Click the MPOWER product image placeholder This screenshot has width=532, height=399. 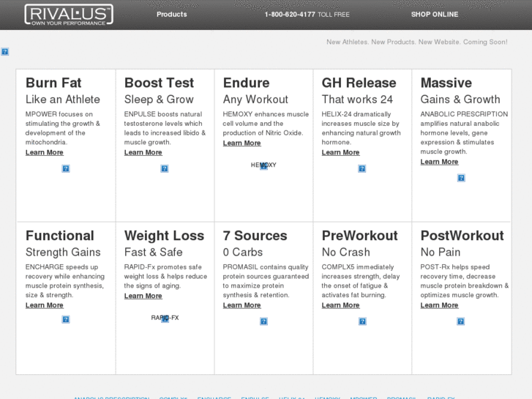pyautogui.click(x=66, y=168)
